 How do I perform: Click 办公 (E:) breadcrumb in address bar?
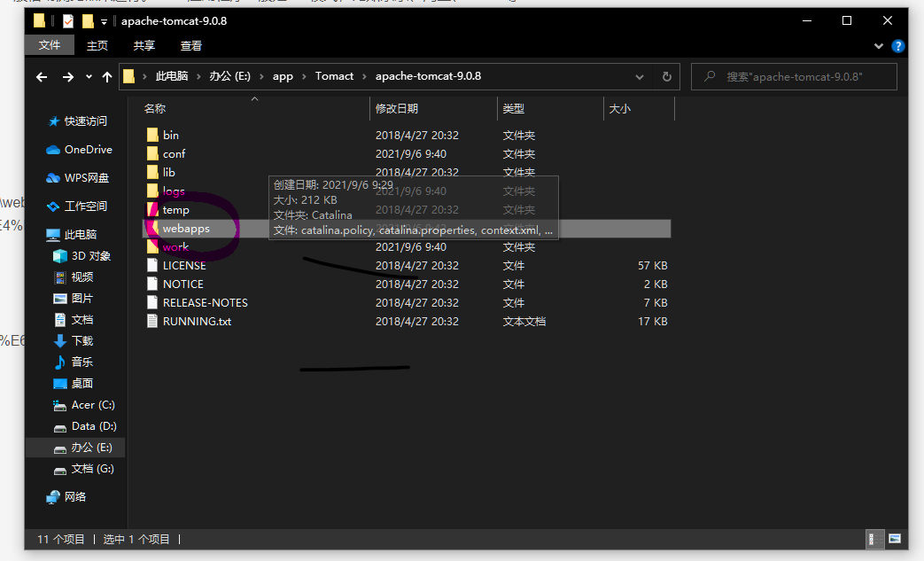pos(229,76)
